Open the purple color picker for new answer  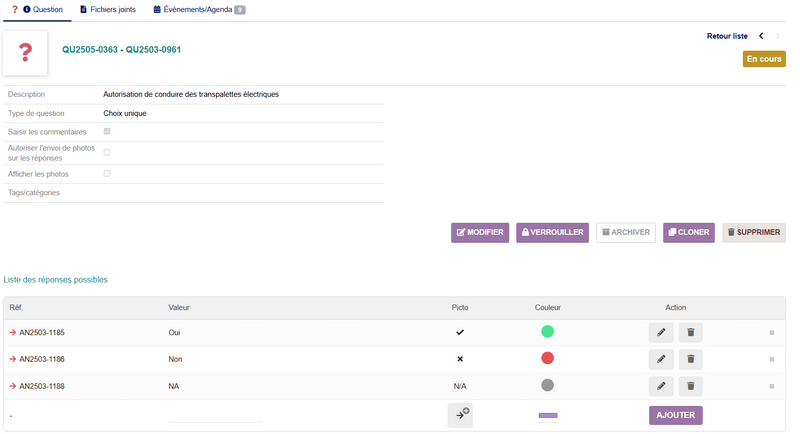(548, 416)
